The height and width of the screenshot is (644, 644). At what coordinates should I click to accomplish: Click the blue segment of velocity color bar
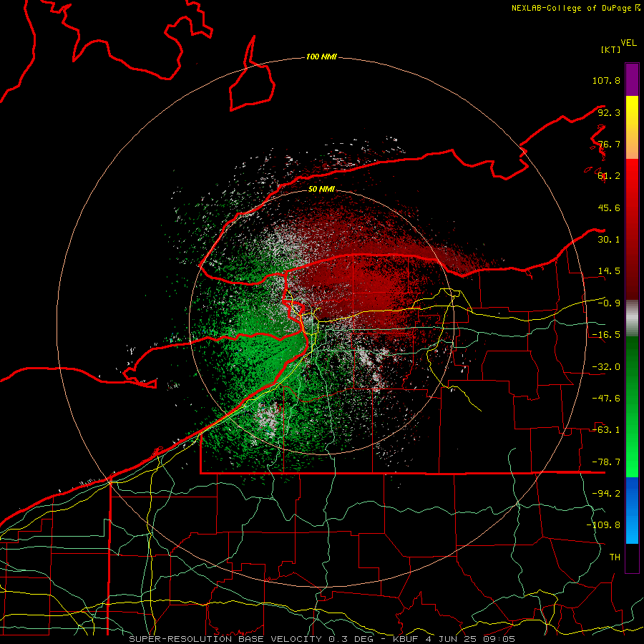(x=632, y=510)
